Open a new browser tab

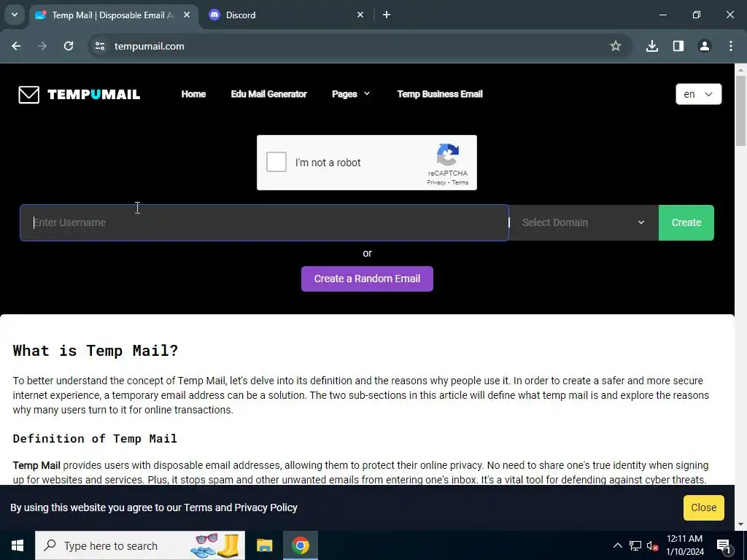coord(387,15)
